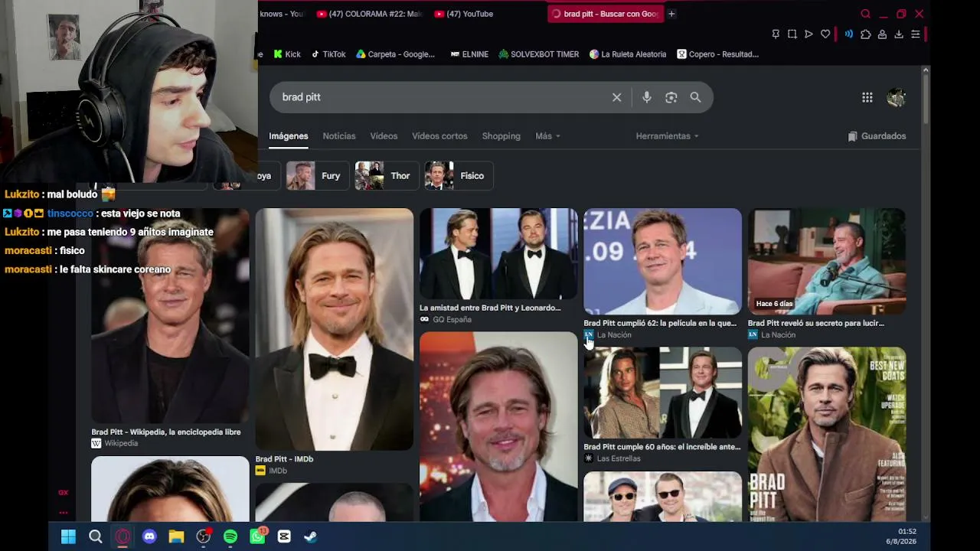Submit the search with the magnifier icon

(x=695, y=97)
